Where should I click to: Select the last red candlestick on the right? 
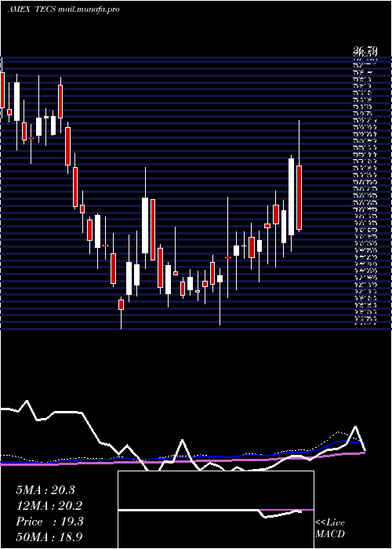[299, 198]
